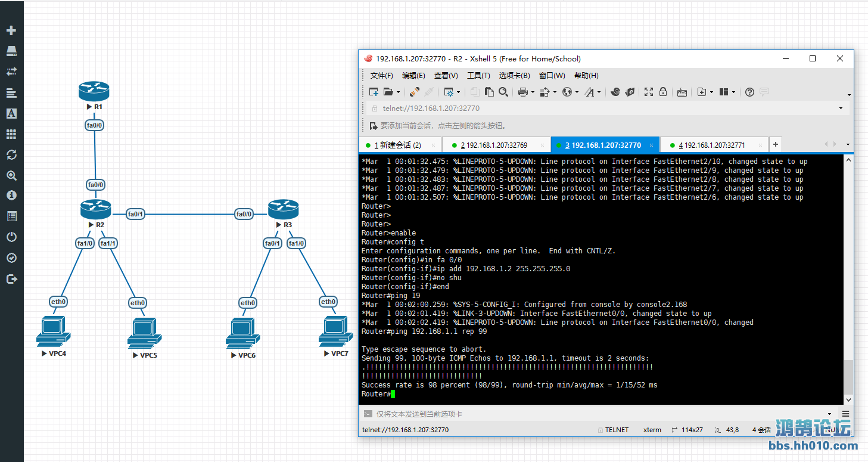Click add-current-session arrow icon in links bar
The height and width of the screenshot is (462, 868).
coord(373,126)
